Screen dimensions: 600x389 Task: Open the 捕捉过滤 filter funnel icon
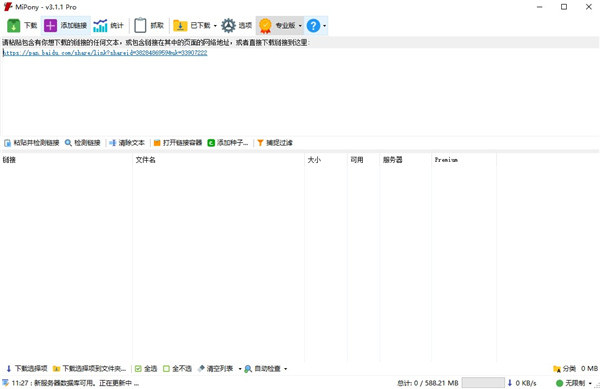pos(260,143)
